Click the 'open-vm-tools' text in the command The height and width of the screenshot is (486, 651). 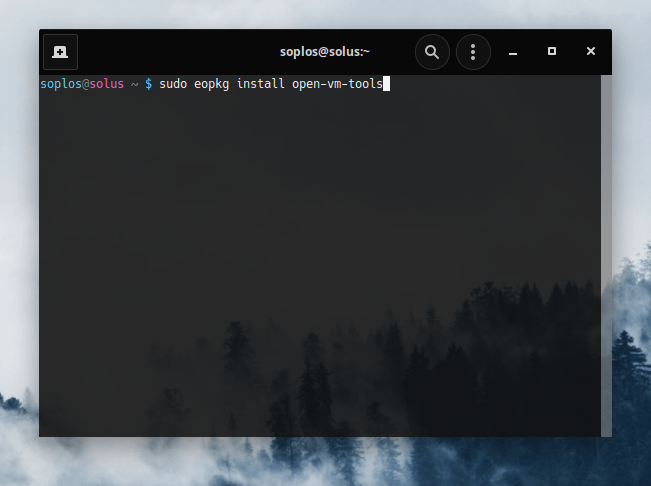tap(337, 84)
